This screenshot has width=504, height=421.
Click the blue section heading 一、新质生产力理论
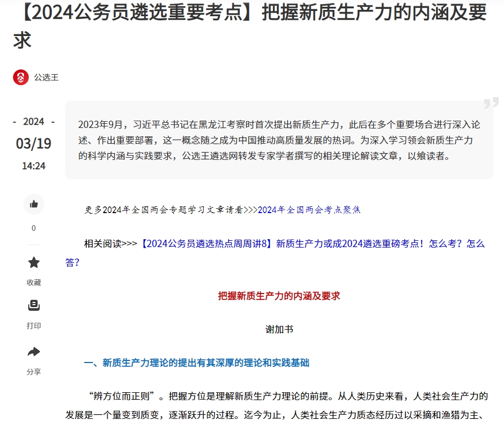tap(196, 363)
